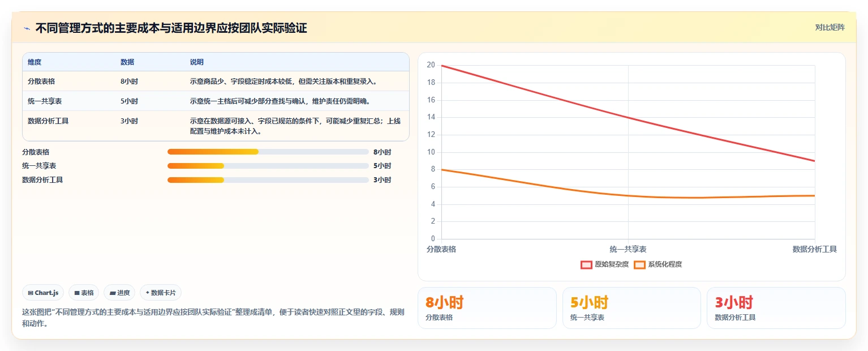The image size is (868, 351).
Task: Click the 分散表格 cell in the table
Action: point(41,82)
